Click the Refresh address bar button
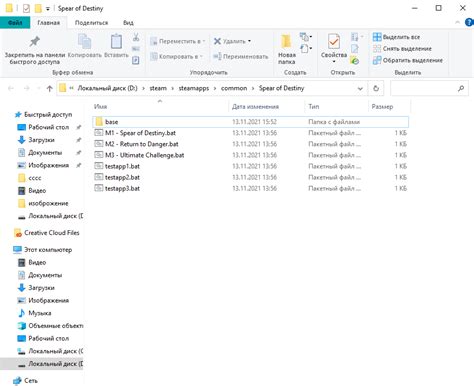Screen dimensions: 474x386 click(376, 88)
